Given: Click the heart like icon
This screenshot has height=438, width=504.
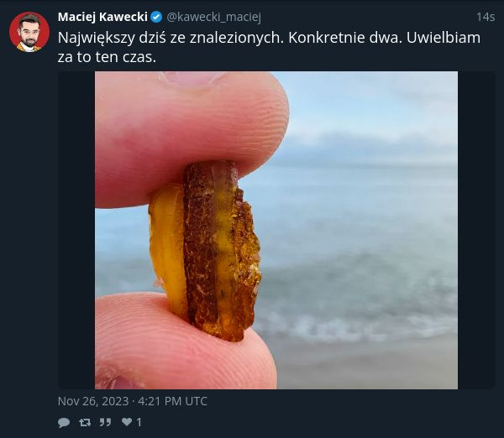Looking at the screenshot, I should tap(127, 422).
